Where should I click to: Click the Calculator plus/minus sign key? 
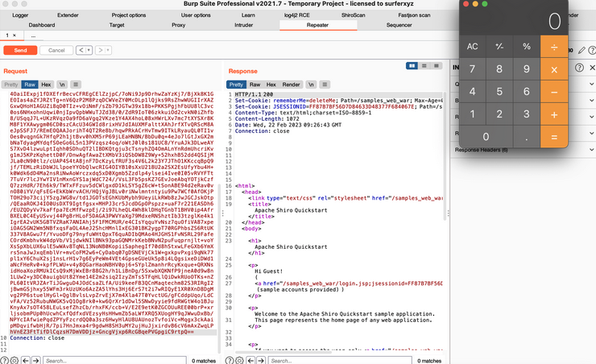(499, 47)
